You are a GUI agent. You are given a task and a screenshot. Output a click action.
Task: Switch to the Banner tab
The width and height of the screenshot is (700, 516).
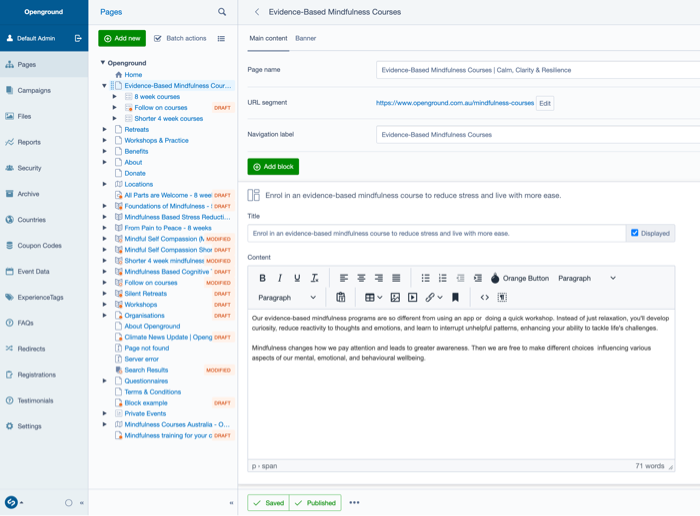pos(305,38)
